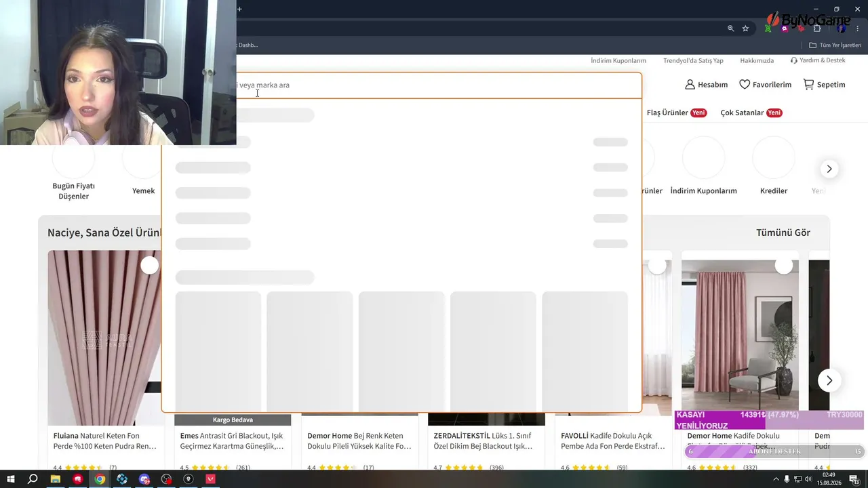868x488 pixels.
Task: Open a new browser tab
Action: [x=239, y=9]
